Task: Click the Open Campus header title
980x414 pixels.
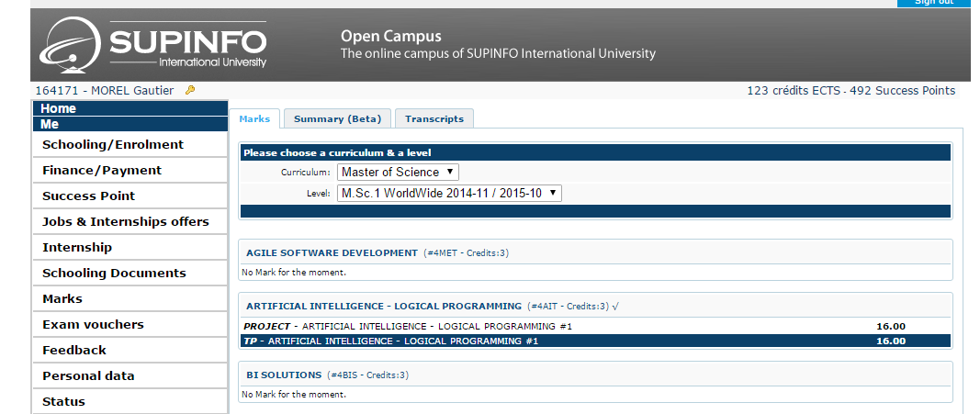Action: coord(390,36)
